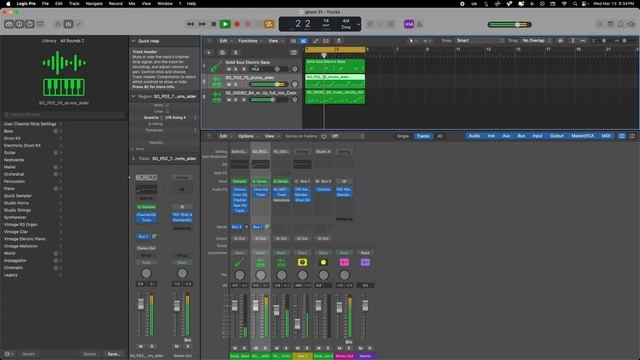
Task: Select the Solid Soul Electric Bass region
Action: (x=335, y=66)
